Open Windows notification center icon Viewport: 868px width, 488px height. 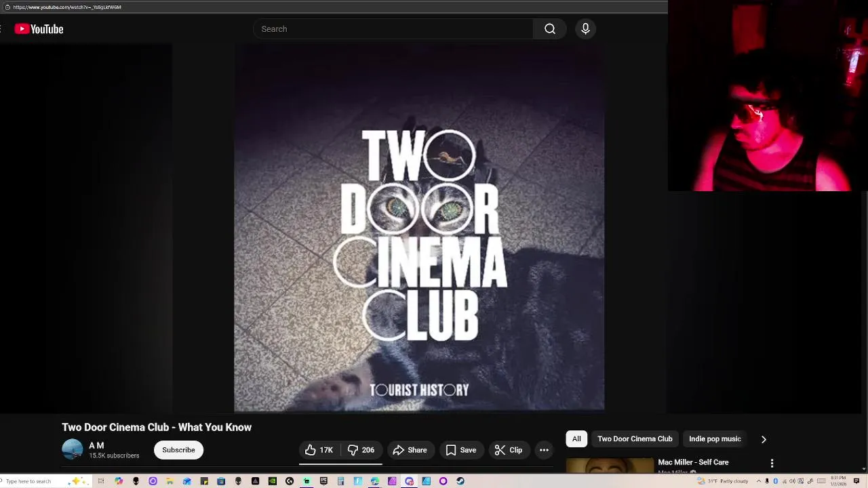856,481
